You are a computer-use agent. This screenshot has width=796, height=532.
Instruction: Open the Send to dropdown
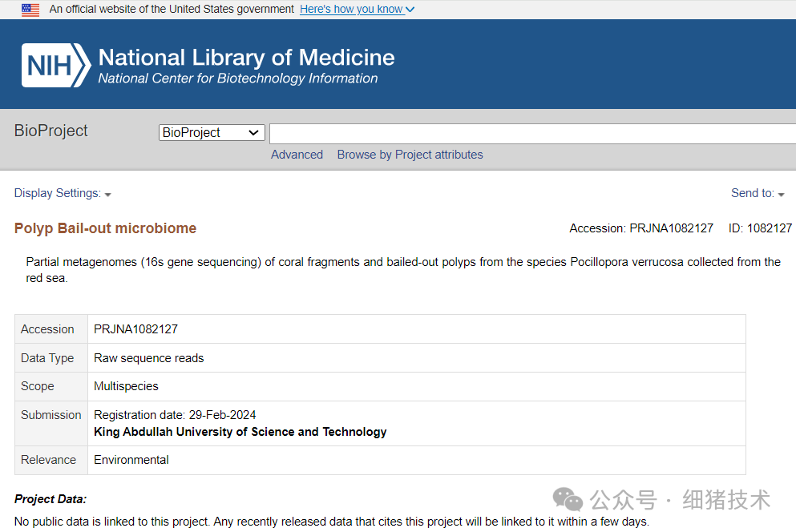coord(758,193)
